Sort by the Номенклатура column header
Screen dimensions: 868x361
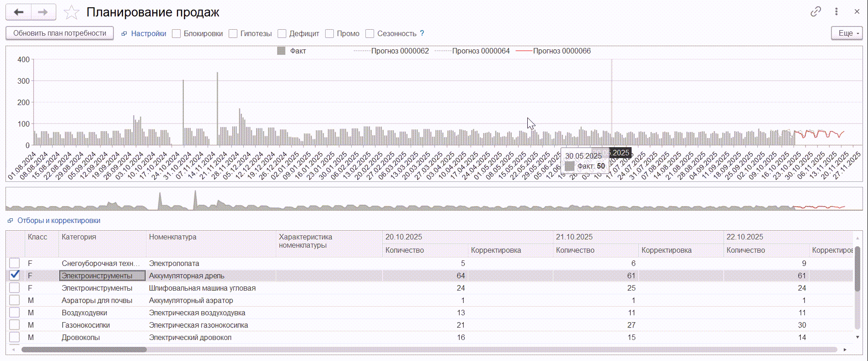172,237
